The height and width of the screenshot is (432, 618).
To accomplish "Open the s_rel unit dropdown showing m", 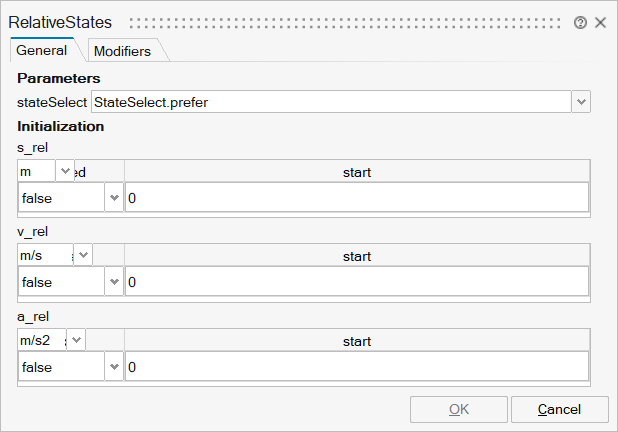I will coord(65,172).
